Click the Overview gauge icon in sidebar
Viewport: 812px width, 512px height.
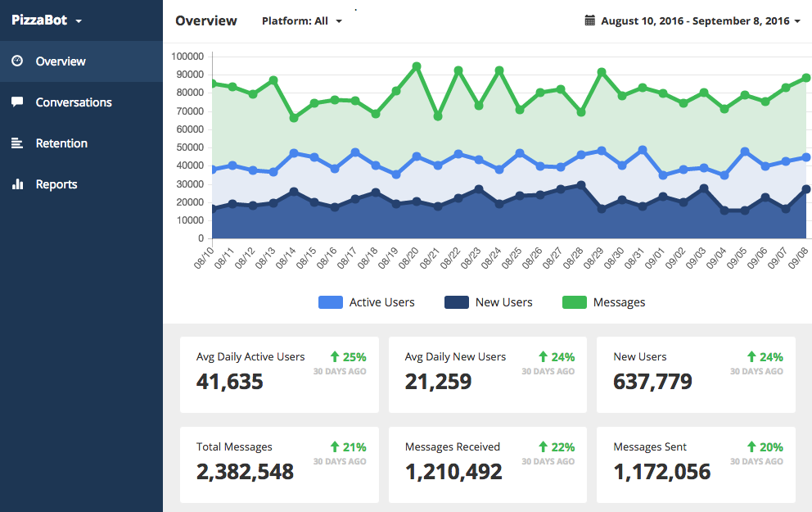(17, 61)
